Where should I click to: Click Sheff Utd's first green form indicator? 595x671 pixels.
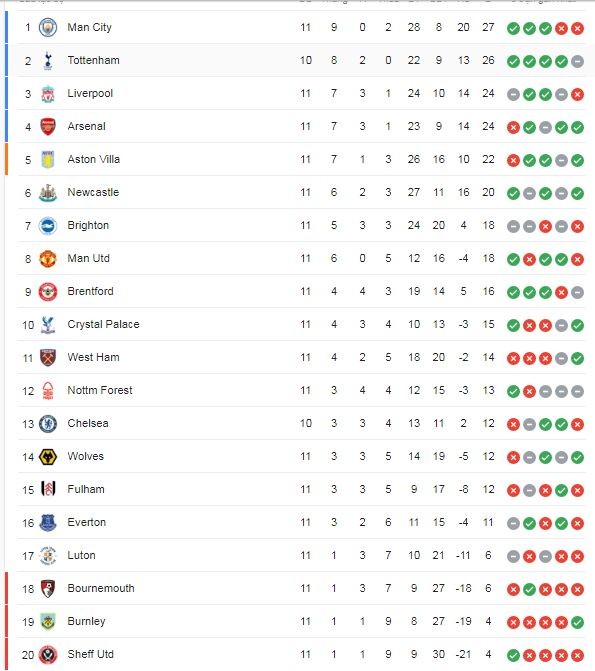point(513,655)
